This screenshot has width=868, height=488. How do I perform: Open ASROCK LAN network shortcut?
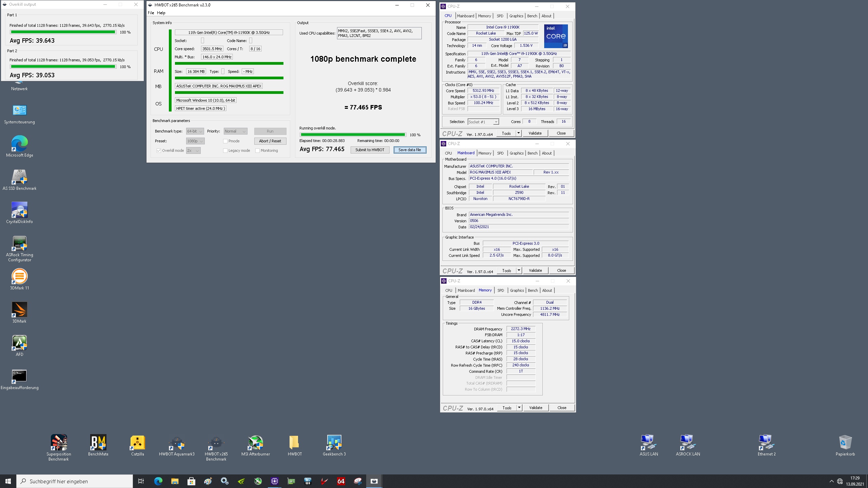pyautogui.click(x=688, y=445)
